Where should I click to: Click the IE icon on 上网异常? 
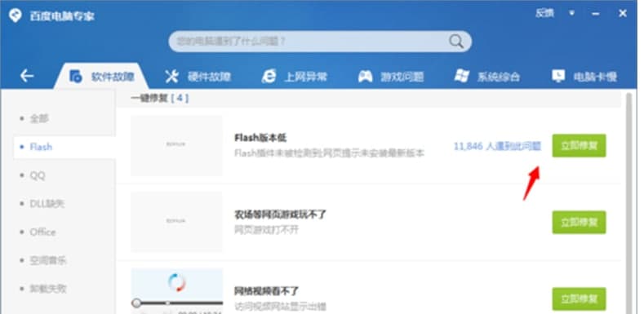[x=269, y=77]
